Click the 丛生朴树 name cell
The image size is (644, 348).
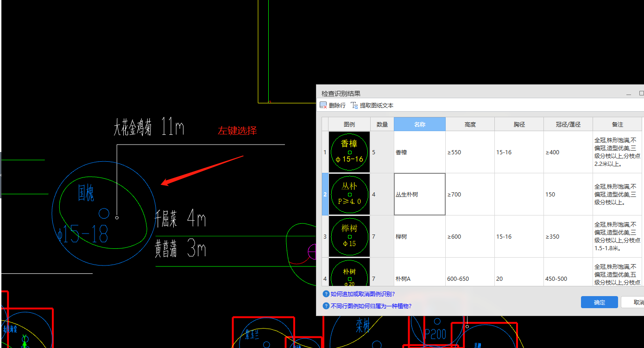click(420, 194)
